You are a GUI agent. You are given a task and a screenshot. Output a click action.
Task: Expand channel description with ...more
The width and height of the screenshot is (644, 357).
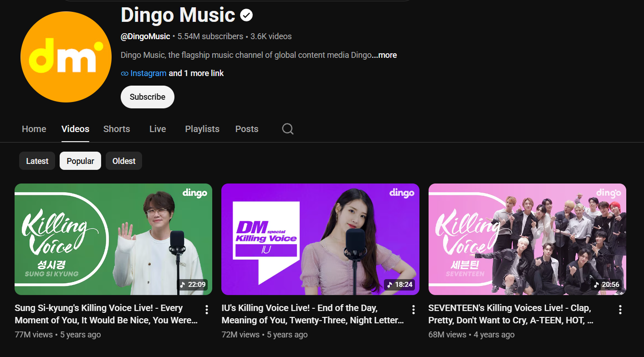pos(384,55)
